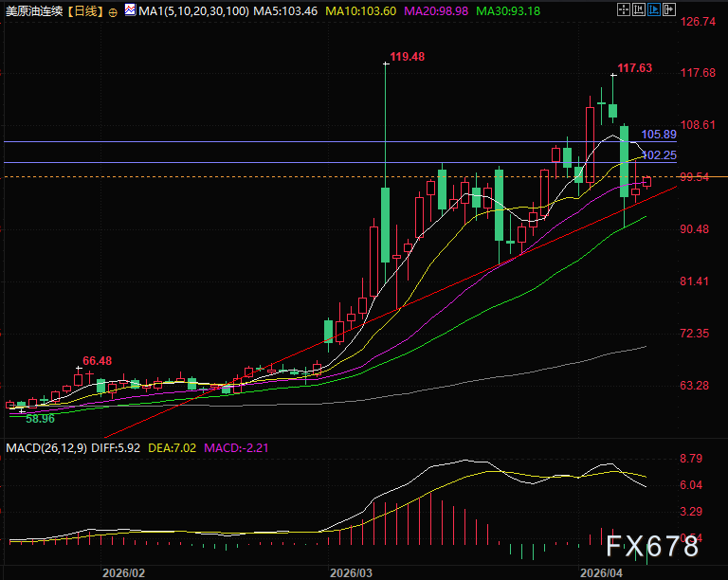Click the 105.89 horizontal line price tag
The height and width of the screenshot is (580, 728).
tap(658, 135)
